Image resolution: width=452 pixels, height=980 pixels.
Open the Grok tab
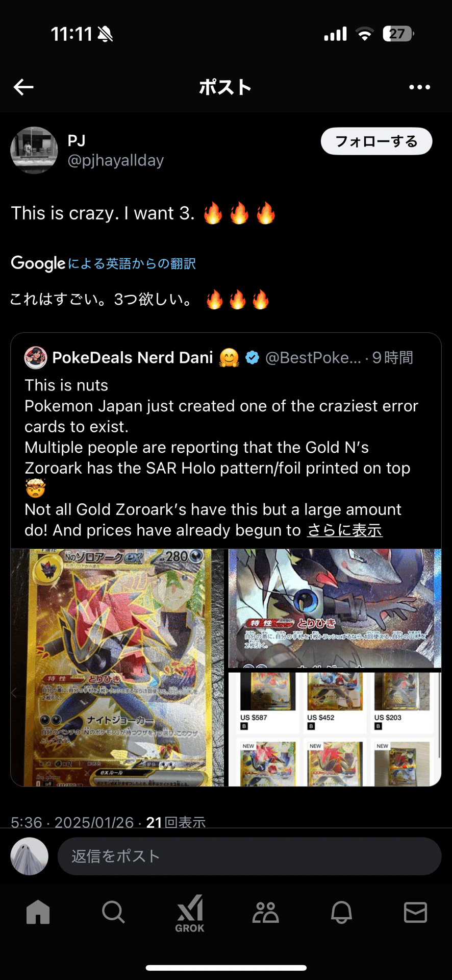point(190,913)
